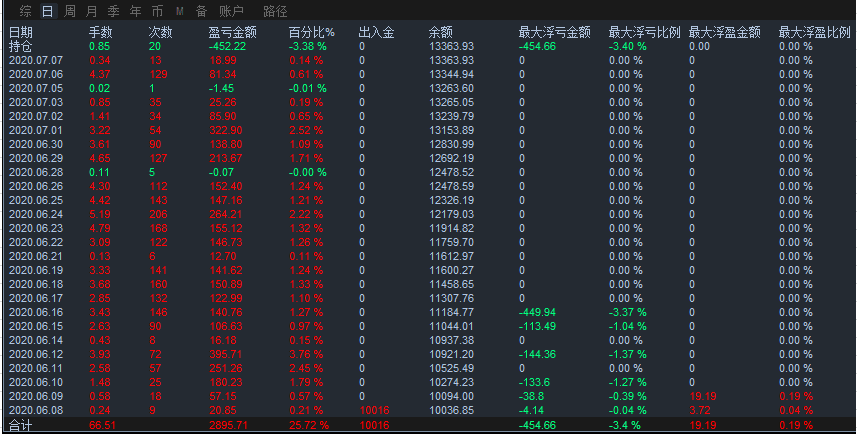Click profit value 395.71
857x434 pixels.
click(x=226, y=354)
